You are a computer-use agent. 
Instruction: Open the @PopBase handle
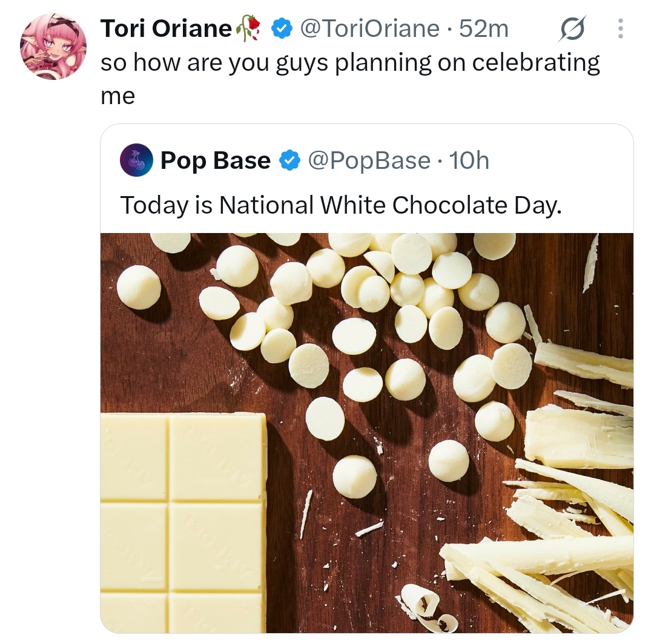click(369, 161)
